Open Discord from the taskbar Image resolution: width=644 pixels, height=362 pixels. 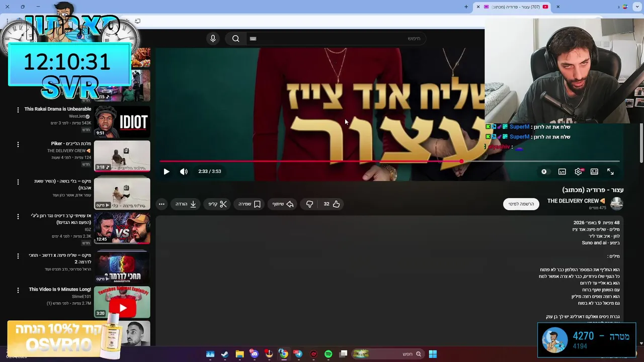255,354
